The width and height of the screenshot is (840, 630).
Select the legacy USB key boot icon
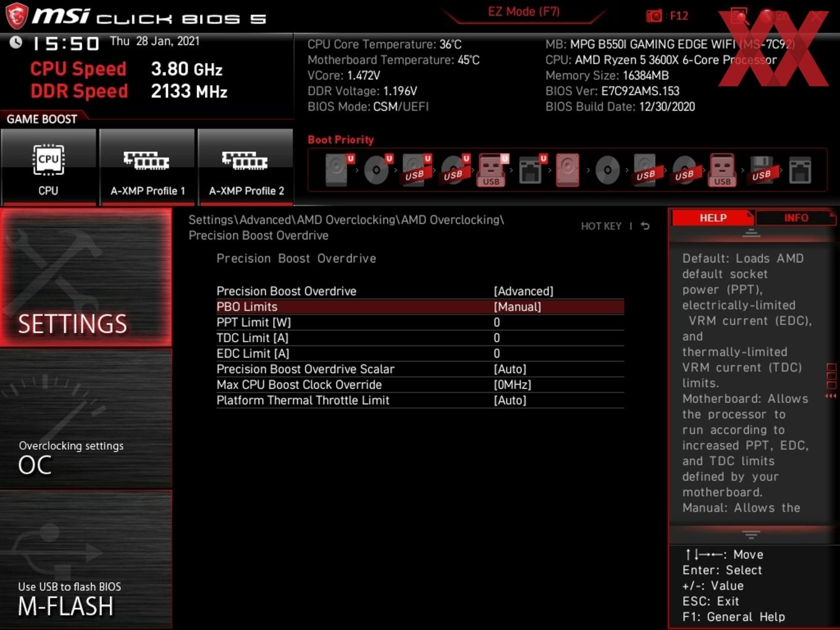722,170
